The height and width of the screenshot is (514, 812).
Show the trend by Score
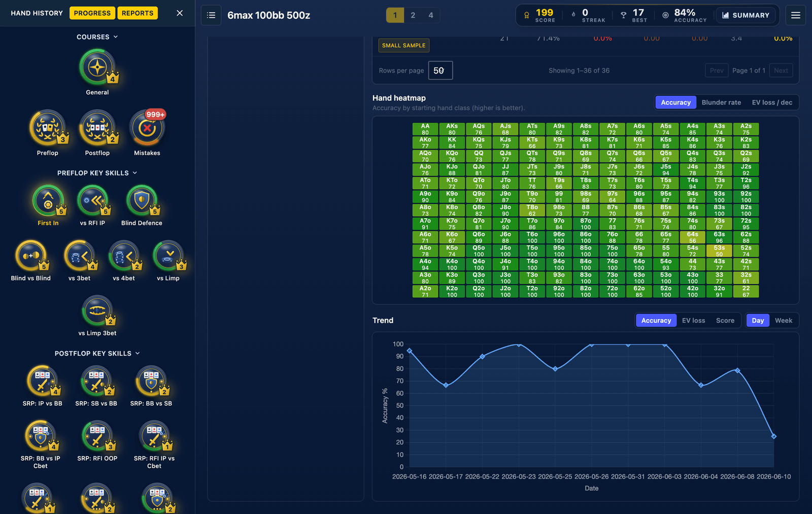[725, 321]
